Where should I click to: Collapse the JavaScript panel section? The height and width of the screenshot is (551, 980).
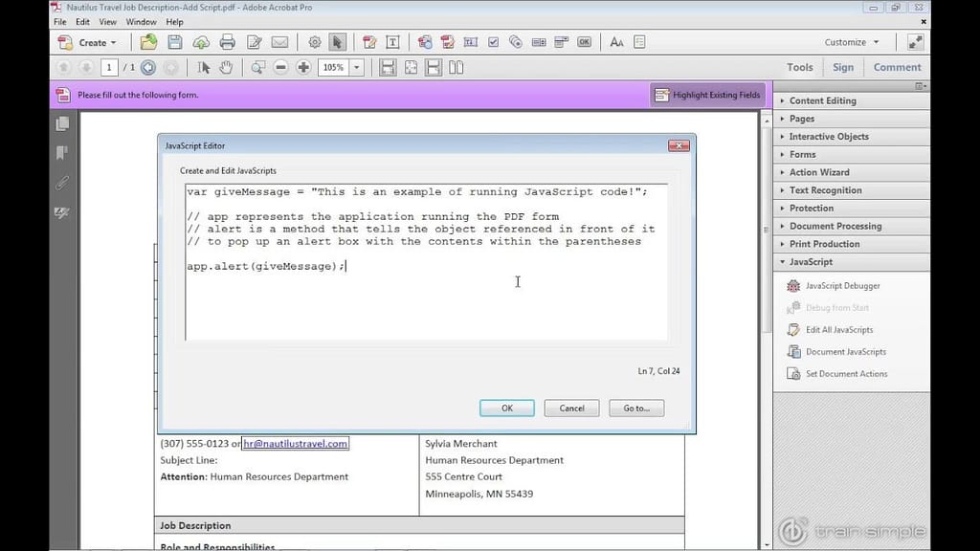tap(811, 261)
